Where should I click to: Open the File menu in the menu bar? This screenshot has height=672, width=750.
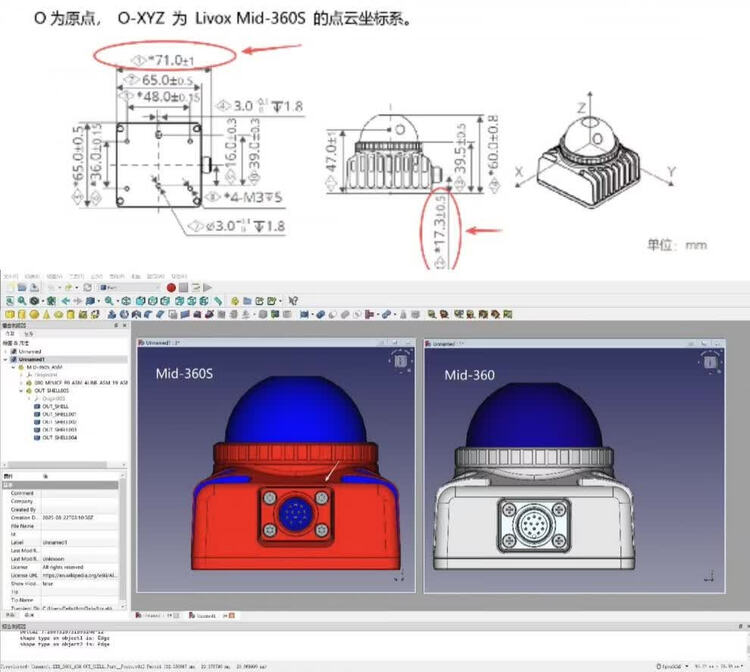[10, 276]
